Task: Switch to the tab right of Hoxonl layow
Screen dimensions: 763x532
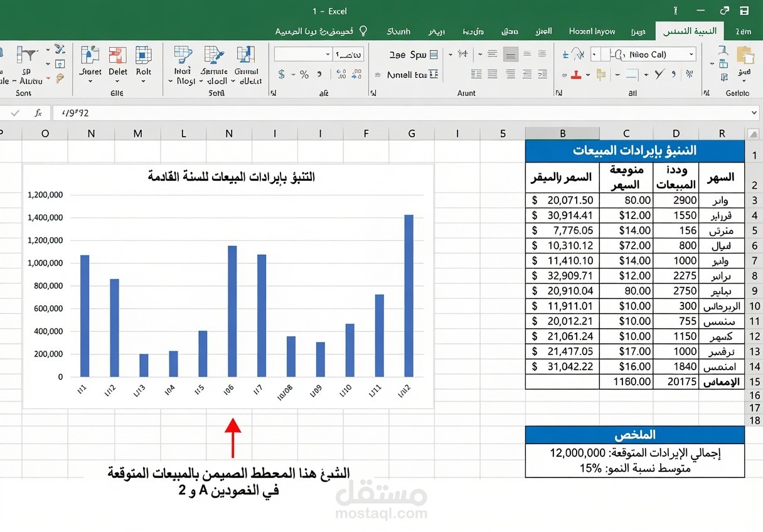Action: pyautogui.click(x=638, y=31)
